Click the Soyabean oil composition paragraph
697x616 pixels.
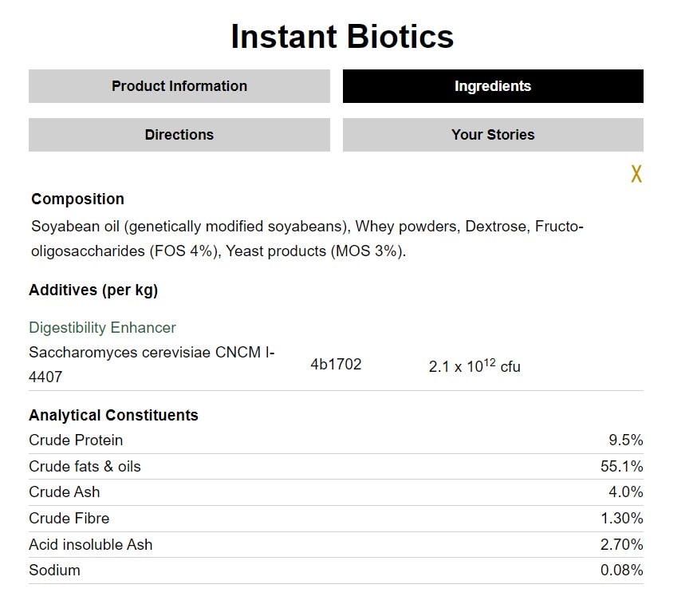(x=307, y=239)
